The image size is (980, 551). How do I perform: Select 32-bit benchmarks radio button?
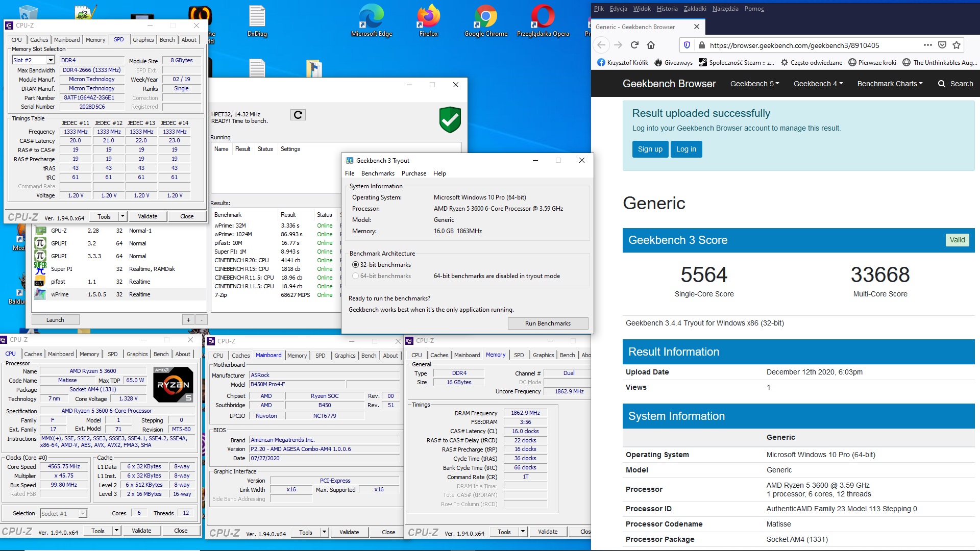355,265
